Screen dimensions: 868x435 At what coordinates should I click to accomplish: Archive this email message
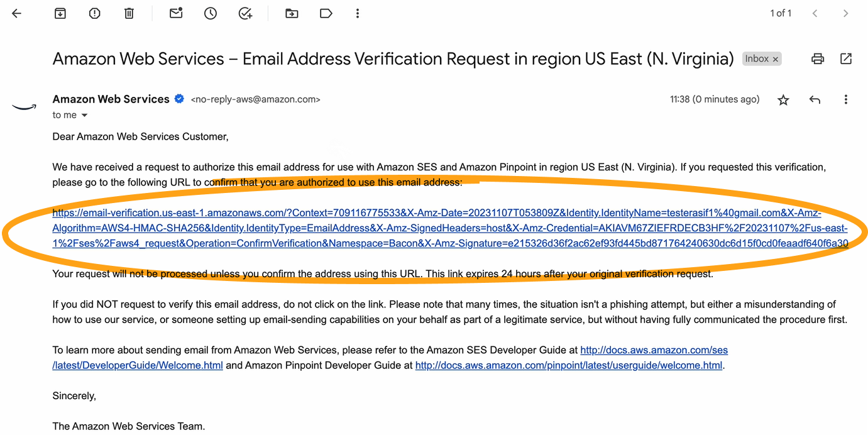pos(60,13)
